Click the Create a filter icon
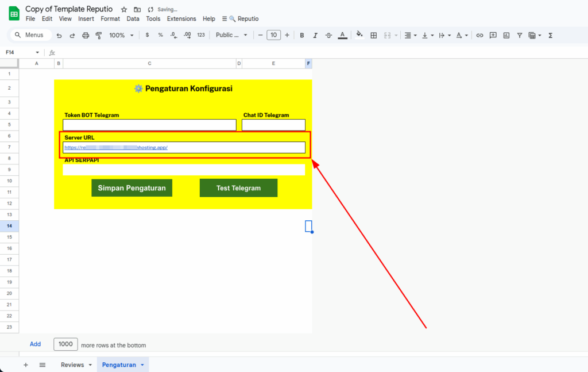 (520, 35)
